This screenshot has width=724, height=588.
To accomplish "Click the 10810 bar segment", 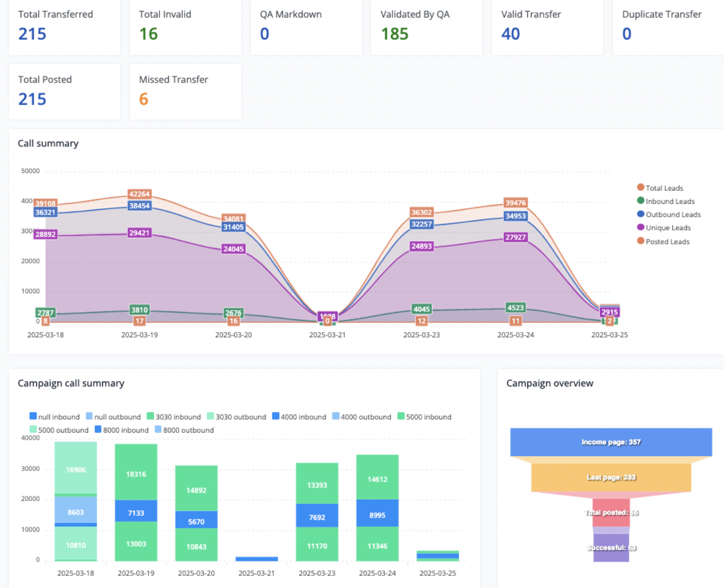I will pos(76,543).
